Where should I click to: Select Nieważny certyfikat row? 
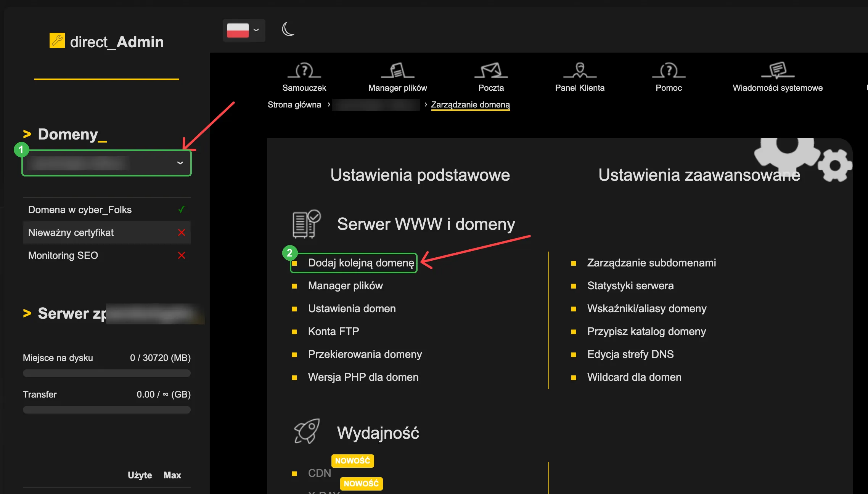(106, 233)
